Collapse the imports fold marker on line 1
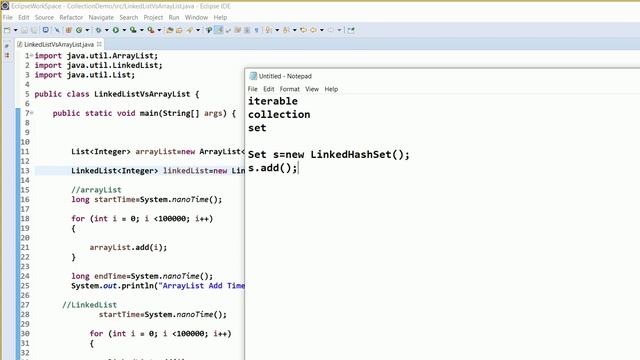This screenshot has width=640, height=360. click(x=31, y=55)
